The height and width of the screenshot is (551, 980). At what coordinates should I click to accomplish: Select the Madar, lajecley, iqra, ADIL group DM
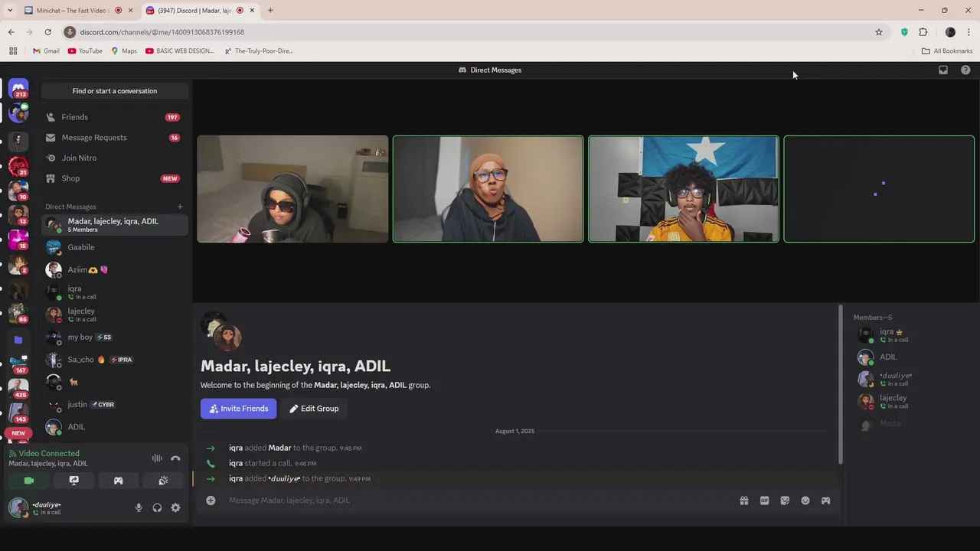115,225
